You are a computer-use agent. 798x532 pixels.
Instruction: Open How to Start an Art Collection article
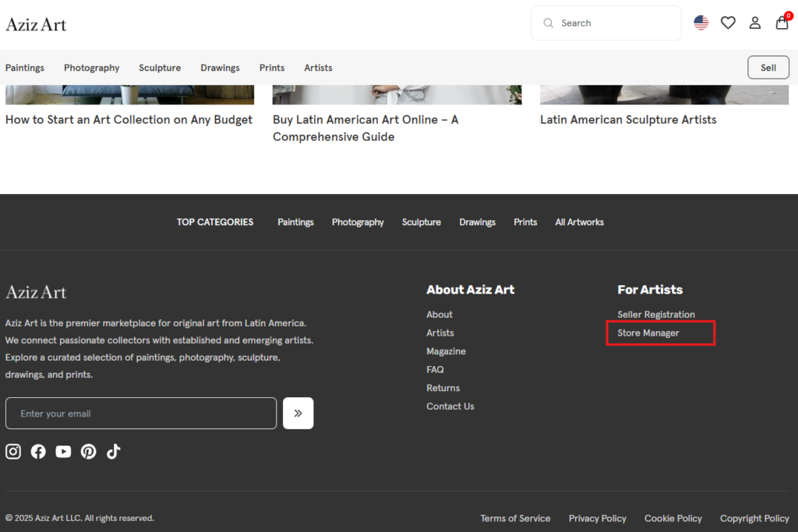(129, 120)
